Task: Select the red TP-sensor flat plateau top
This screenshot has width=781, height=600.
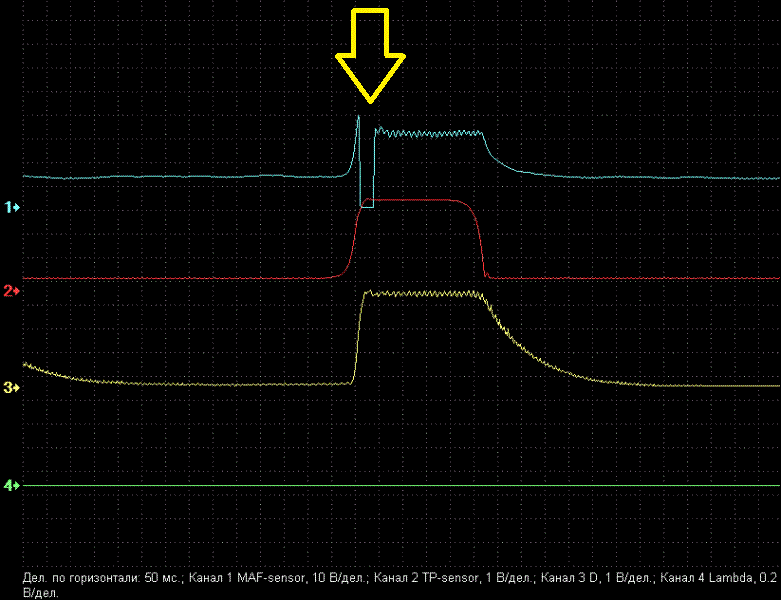Action: point(420,200)
